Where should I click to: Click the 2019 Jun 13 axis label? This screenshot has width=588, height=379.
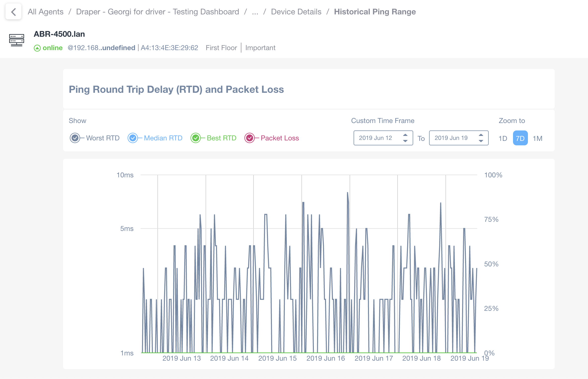182,358
